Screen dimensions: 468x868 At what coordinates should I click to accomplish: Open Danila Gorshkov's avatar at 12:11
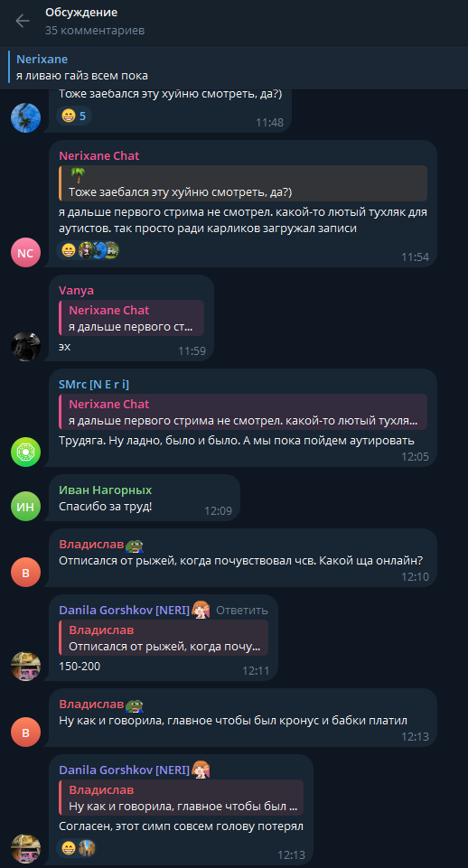[x=26, y=666]
